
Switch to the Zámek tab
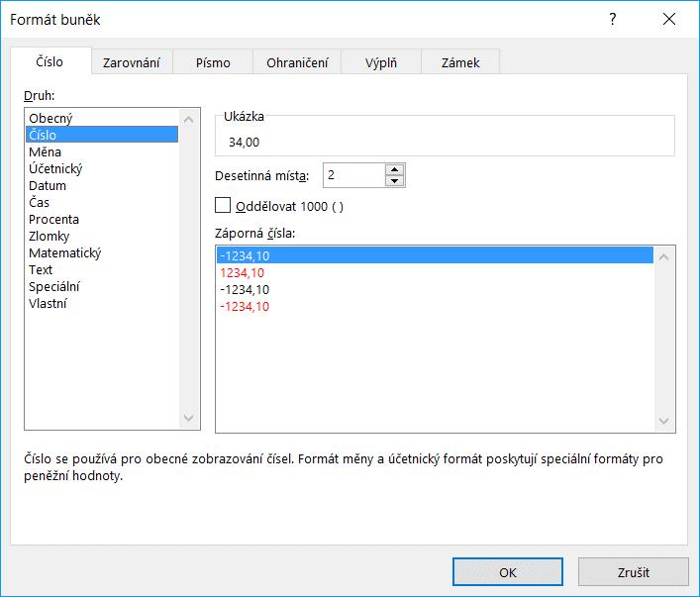coord(460,62)
